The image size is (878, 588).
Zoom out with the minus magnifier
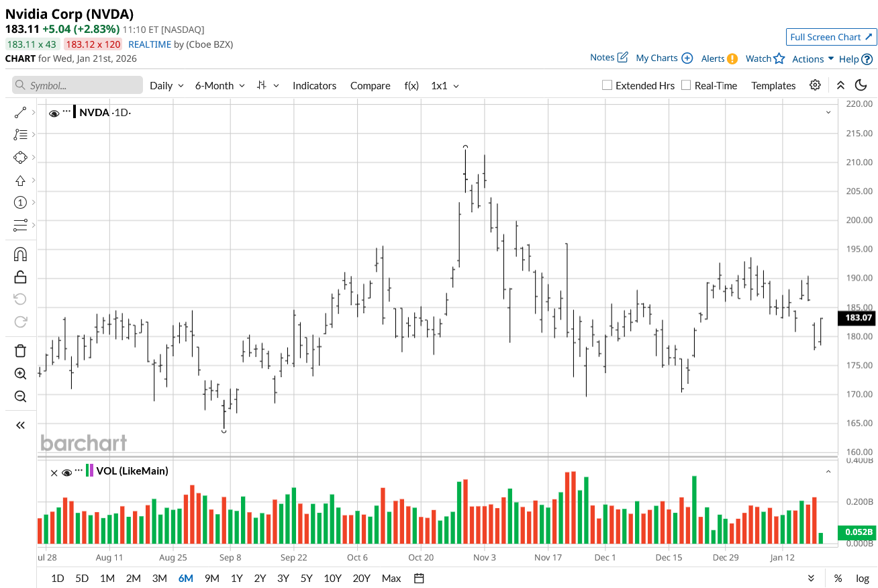pyautogui.click(x=20, y=396)
